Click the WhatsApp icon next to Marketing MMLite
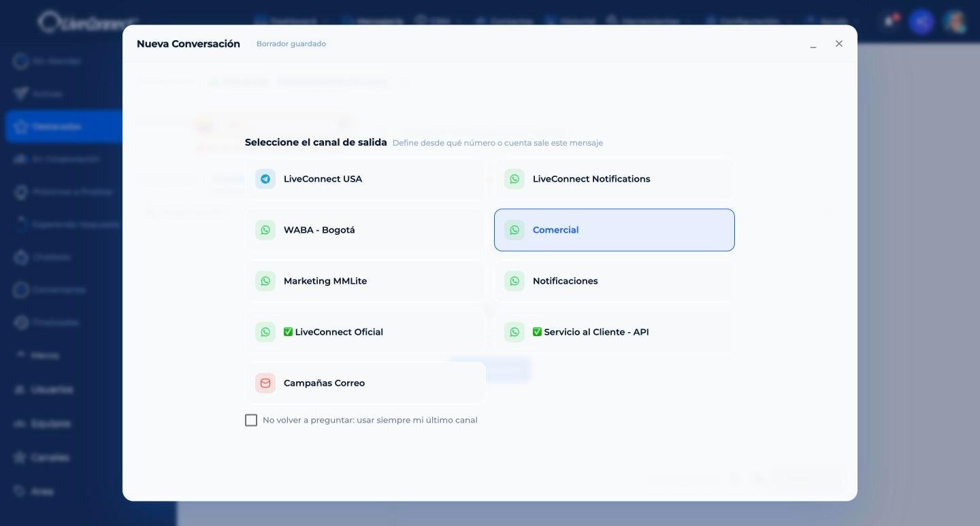The width and height of the screenshot is (980, 526). click(x=265, y=281)
